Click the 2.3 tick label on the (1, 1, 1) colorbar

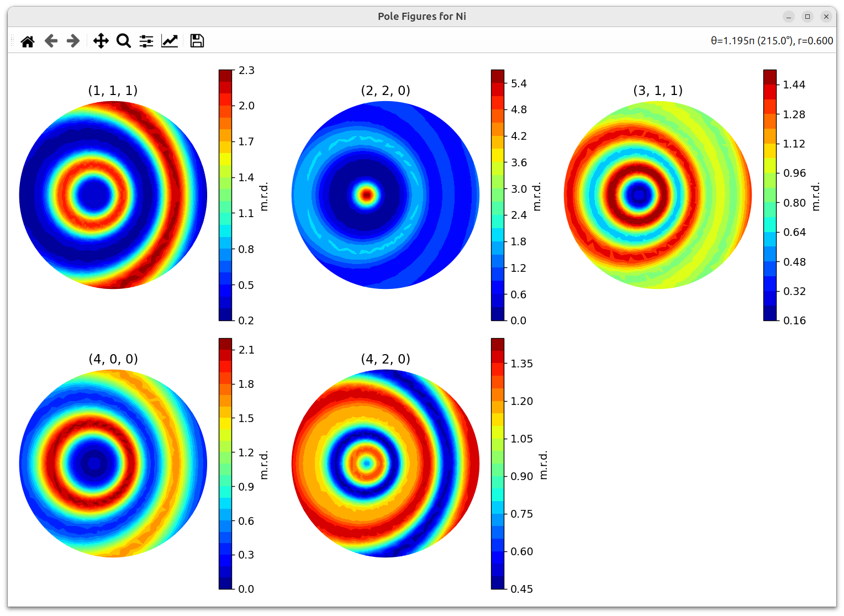click(x=246, y=70)
